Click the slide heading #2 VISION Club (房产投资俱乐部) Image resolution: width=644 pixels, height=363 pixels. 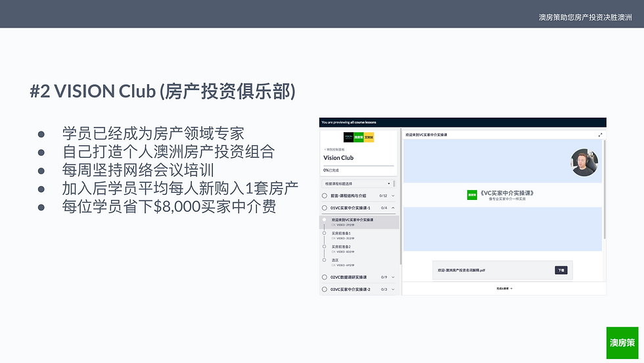[163, 91]
